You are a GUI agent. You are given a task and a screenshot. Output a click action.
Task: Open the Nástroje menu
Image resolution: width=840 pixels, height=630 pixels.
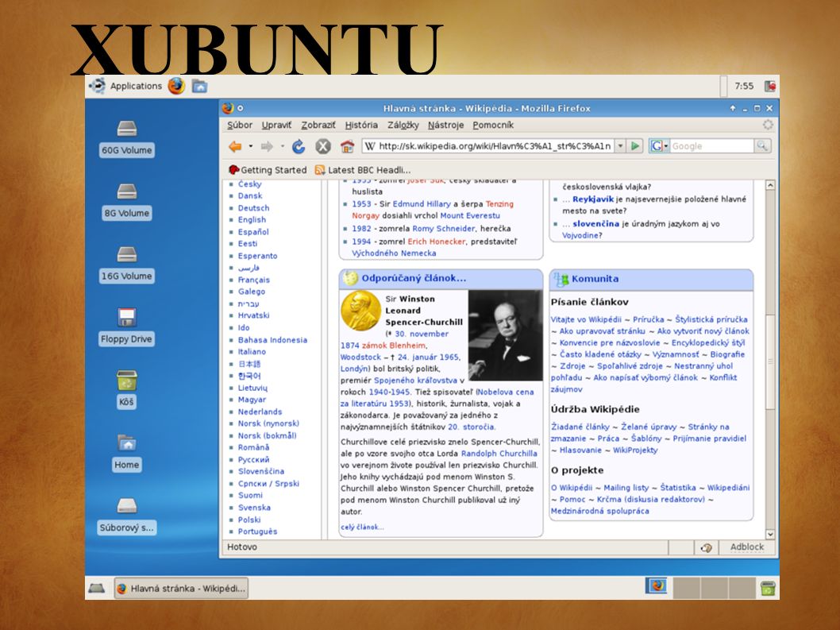coord(445,125)
